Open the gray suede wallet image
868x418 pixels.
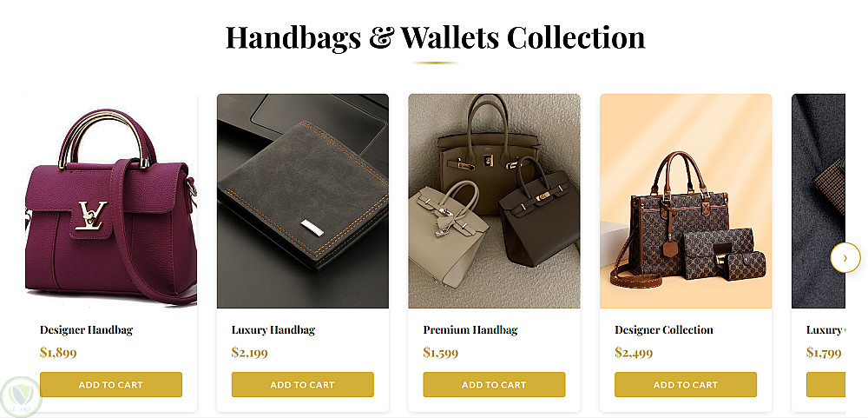click(x=302, y=201)
